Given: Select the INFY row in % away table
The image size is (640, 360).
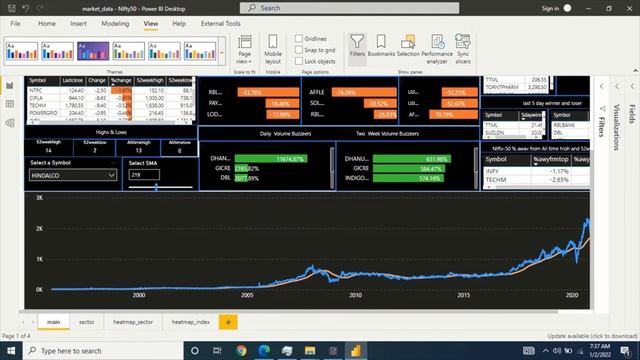Looking at the screenshot, I should click(536, 171).
